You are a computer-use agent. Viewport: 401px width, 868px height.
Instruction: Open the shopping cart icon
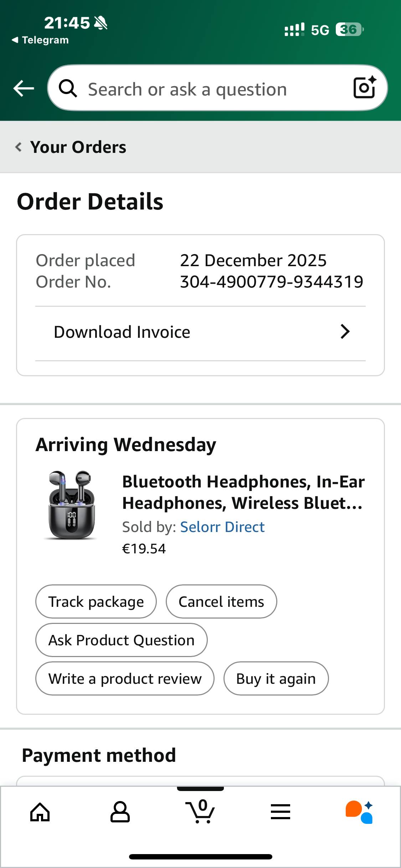pyautogui.click(x=200, y=812)
